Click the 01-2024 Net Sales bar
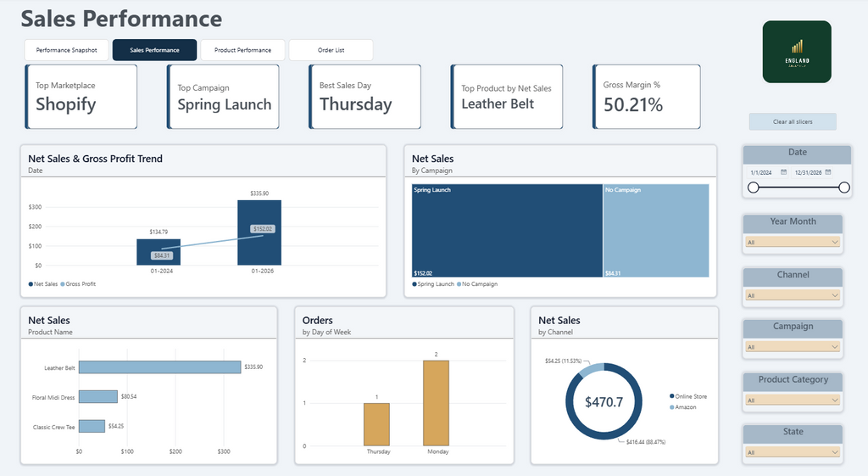868x476 pixels. [159, 252]
